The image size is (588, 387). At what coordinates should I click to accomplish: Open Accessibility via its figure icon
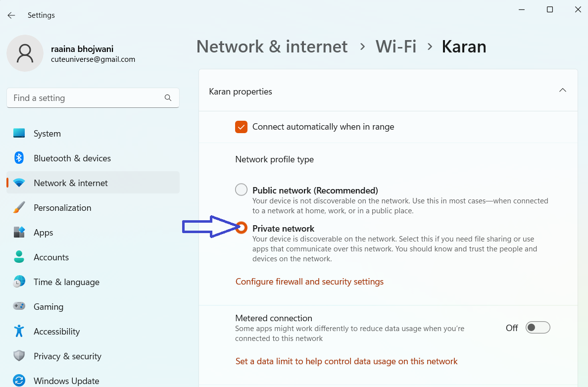(x=19, y=331)
